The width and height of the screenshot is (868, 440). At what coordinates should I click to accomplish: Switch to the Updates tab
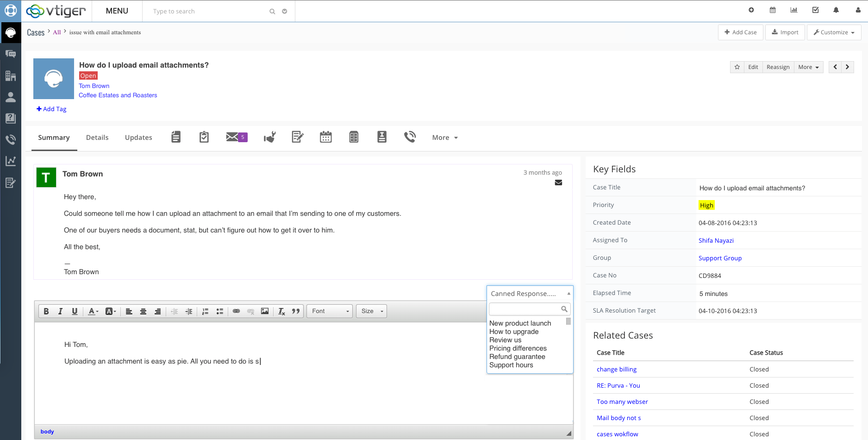click(138, 138)
